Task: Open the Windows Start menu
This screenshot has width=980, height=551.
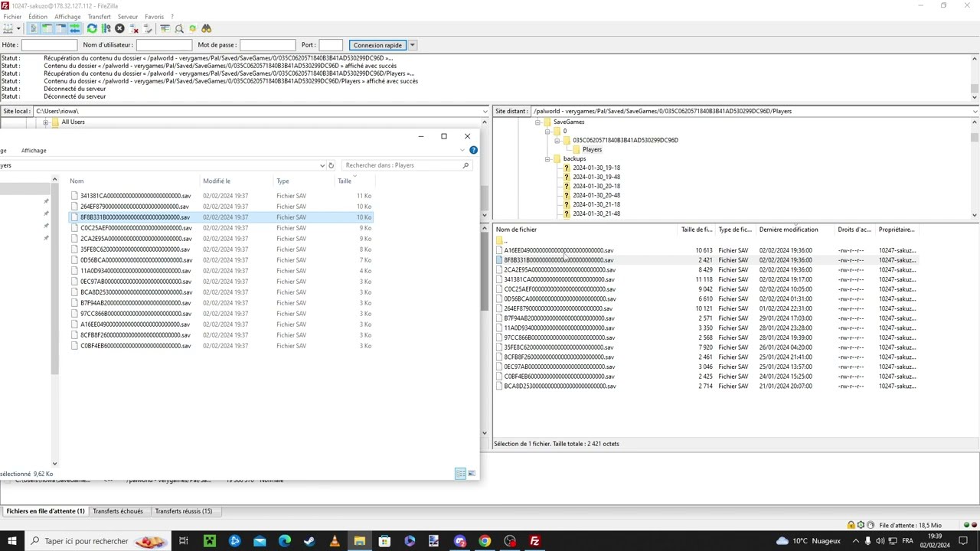Action: coord(12,541)
